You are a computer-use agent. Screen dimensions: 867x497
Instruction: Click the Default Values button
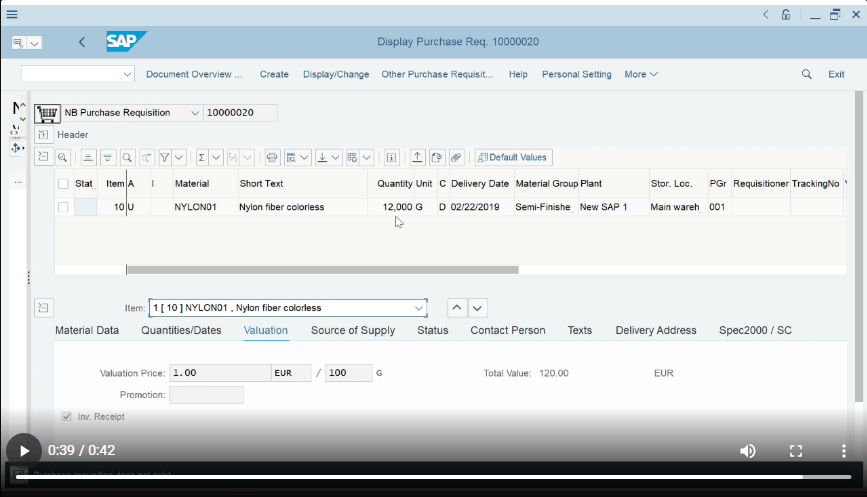[x=513, y=158]
